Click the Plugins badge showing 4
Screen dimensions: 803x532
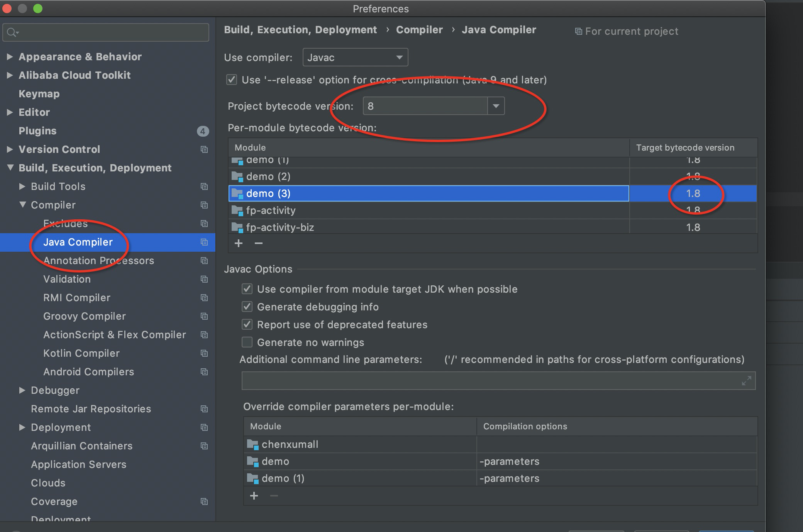click(203, 131)
